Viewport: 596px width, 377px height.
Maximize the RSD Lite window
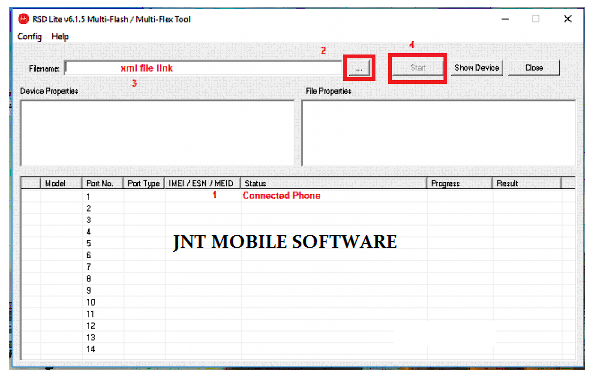[x=536, y=19]
